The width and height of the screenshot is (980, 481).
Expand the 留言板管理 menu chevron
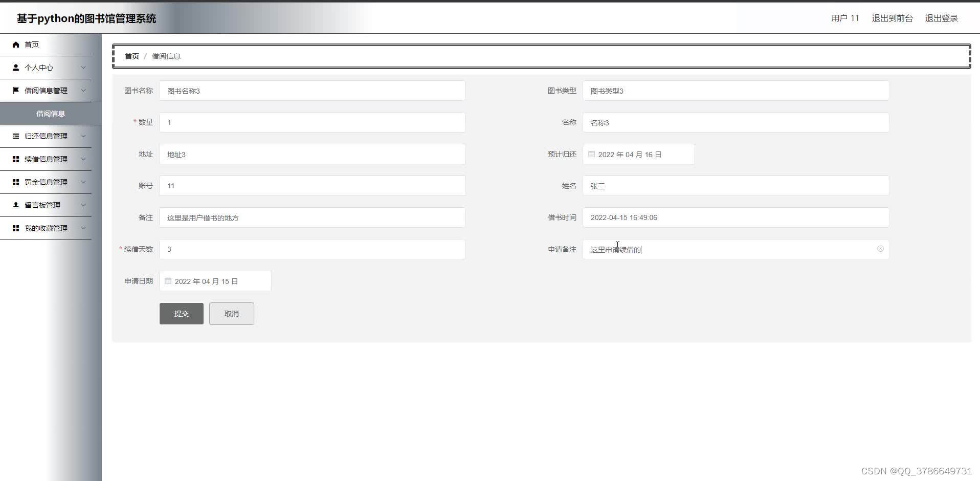click(x=83, y=205)
